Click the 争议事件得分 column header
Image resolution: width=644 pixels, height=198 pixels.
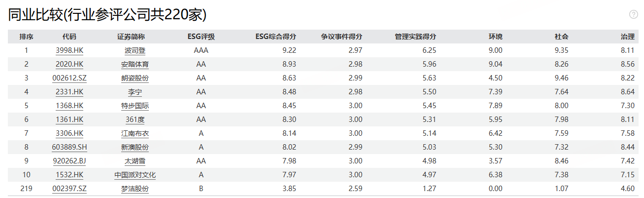coord(341,37)
